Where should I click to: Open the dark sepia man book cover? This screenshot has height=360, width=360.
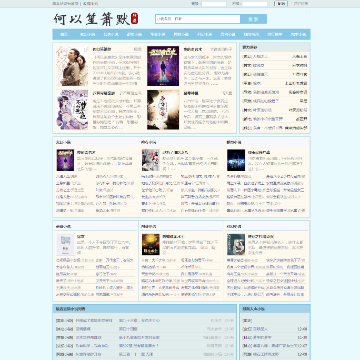tap(163, 110)
